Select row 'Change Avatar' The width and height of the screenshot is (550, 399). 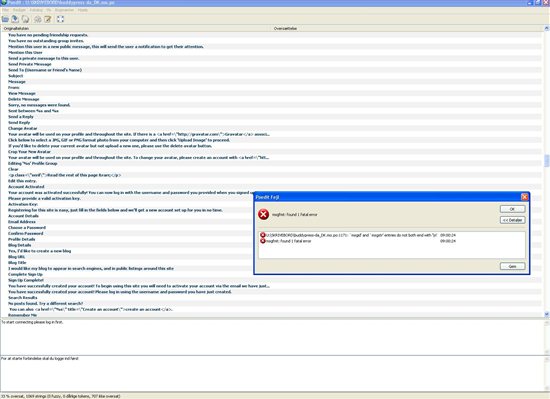272,128
